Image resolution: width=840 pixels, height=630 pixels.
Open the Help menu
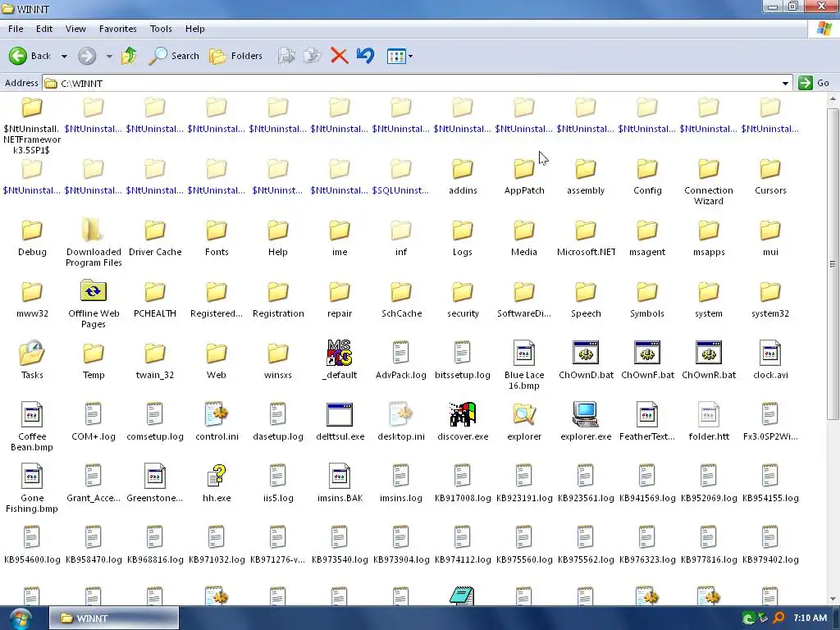coord(195,29)
